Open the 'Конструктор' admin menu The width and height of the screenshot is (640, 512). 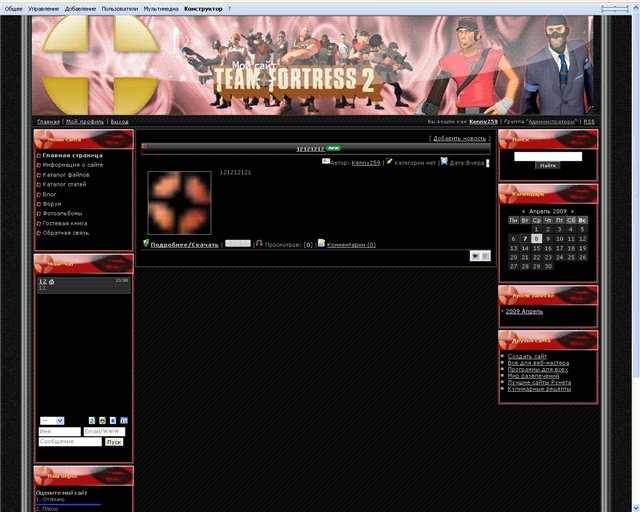pyautogui.click(x=203, y=9)
